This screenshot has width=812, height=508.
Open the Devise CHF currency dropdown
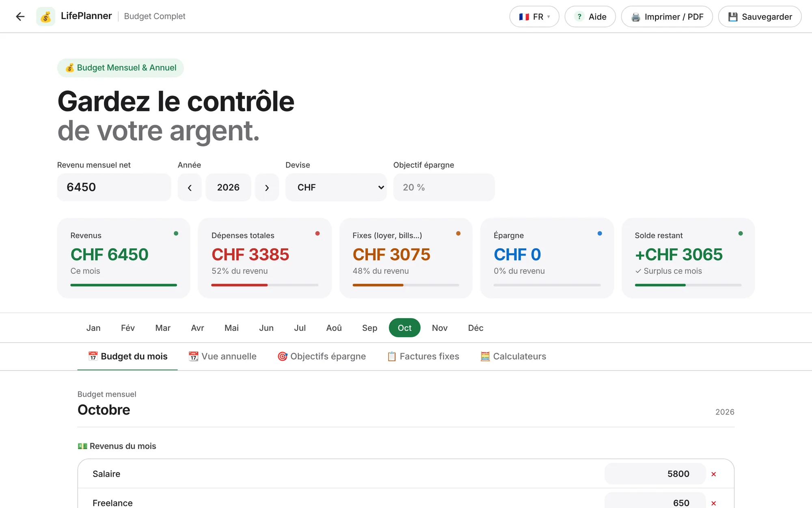336,187
